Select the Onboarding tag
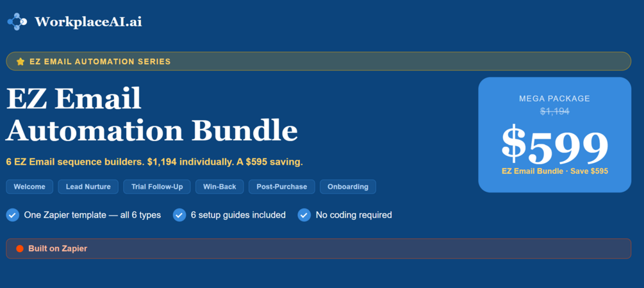The image size is (644, 288). 348,187
